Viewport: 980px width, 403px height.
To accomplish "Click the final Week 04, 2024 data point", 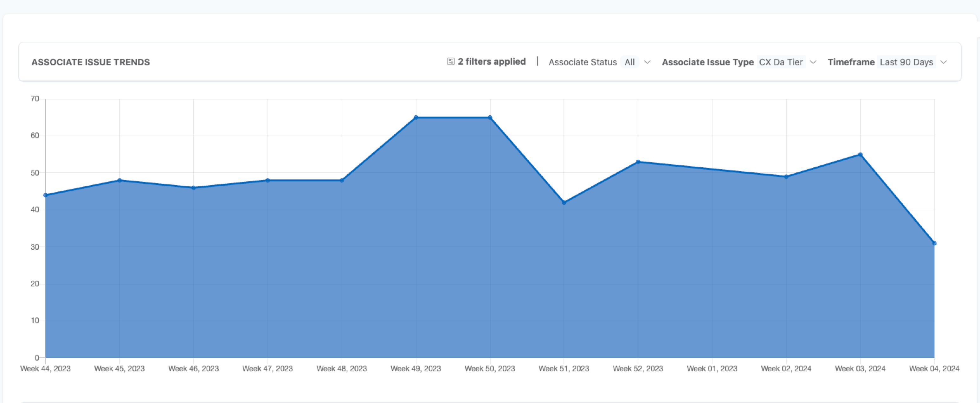I will 934,243.
